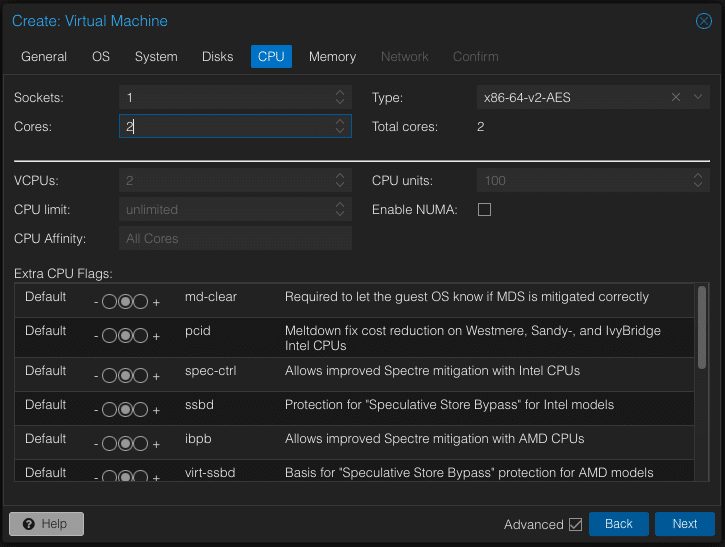The height and width of the screenshot is (547, 725).
Task: Open the System tab
Action: (156, 57)
